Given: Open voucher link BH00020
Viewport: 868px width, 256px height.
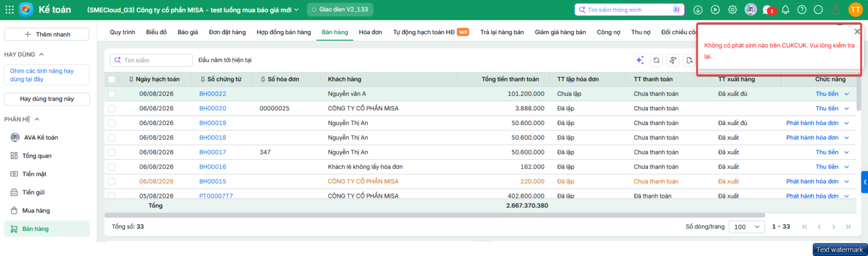Looking at the screenshot, I should point(213,109).
